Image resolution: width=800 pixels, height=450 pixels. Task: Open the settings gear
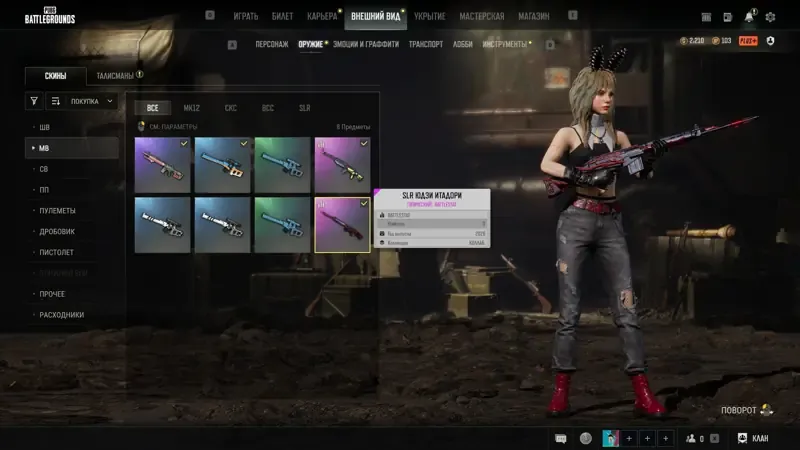pyautogui.click(x=770, y=17)
